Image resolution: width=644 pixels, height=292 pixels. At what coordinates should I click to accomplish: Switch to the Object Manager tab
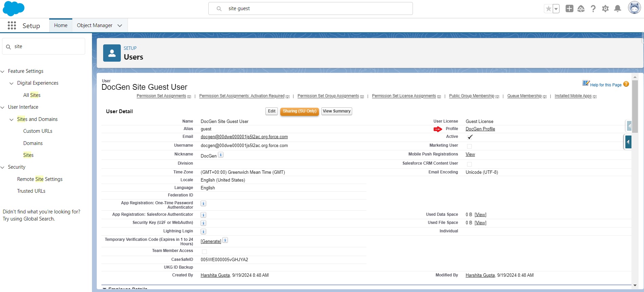pos(95,25)
